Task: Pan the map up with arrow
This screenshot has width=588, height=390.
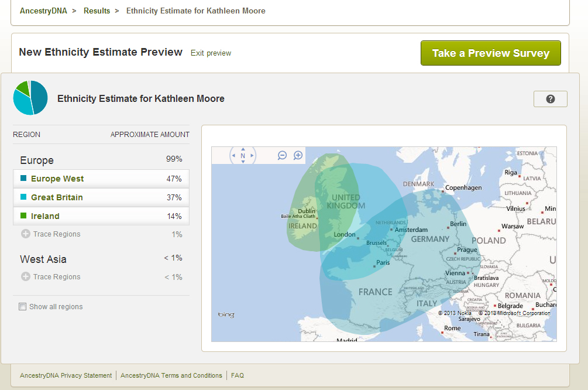Action: tap(243, 149)
